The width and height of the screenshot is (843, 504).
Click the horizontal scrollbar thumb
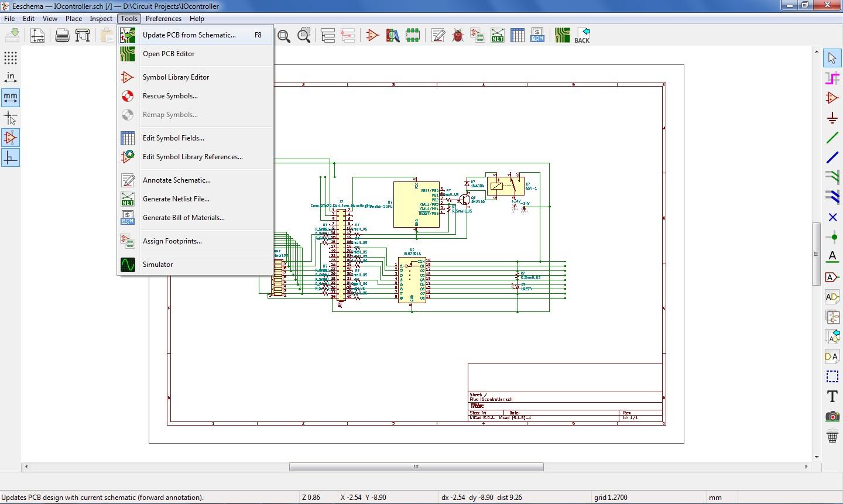[x=416, y=467]
